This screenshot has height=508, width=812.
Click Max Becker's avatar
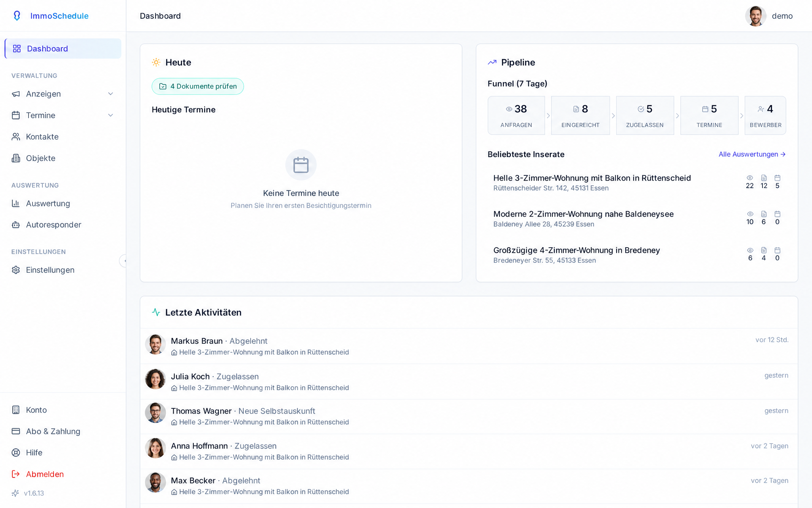point(155,483)
